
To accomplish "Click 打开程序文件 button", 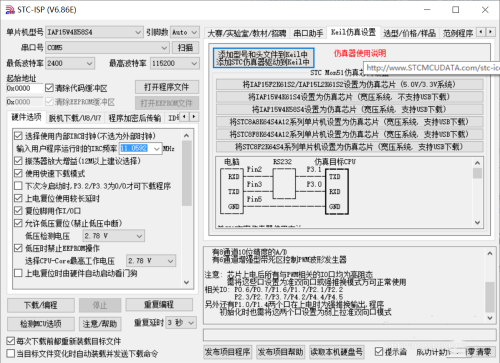I will pos(167,87).
